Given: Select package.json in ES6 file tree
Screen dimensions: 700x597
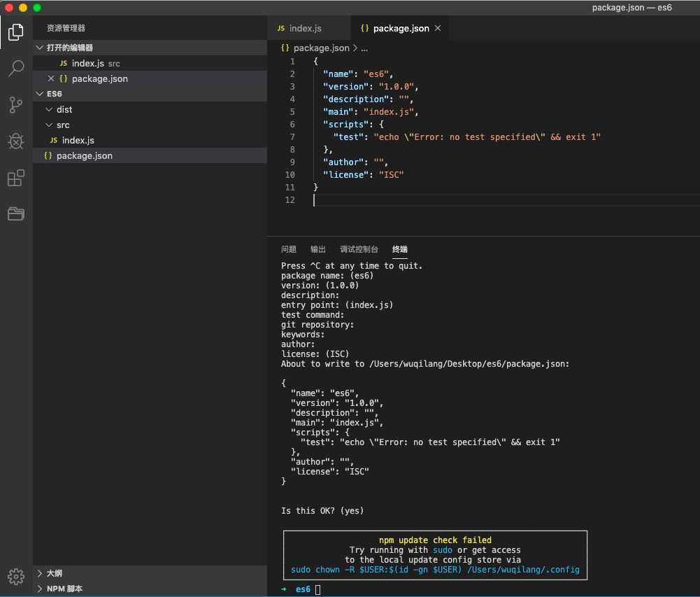Looking at the screenshot, I should 150,155.
